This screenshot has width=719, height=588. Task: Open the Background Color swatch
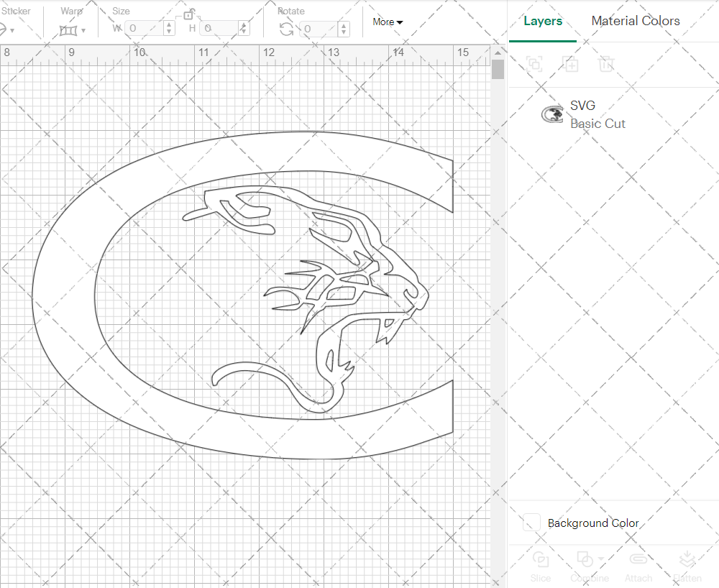531,523
